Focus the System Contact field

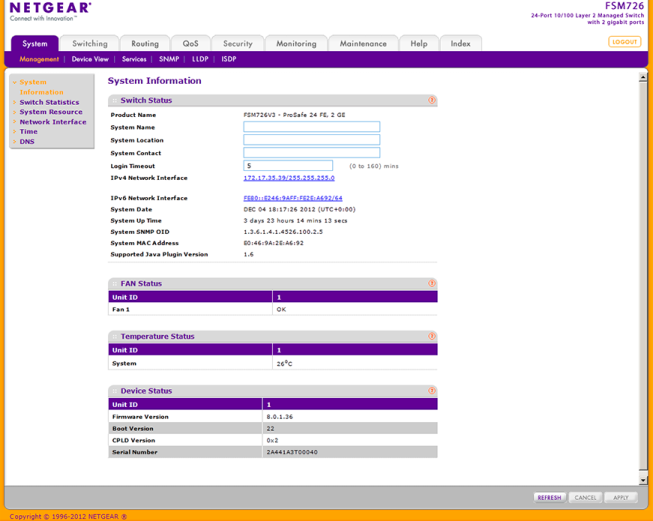click(312, 152)
